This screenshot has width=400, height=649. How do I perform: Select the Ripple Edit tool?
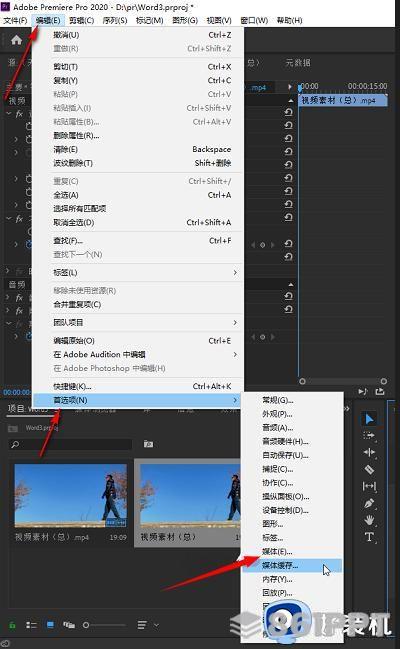click(369, 452)
